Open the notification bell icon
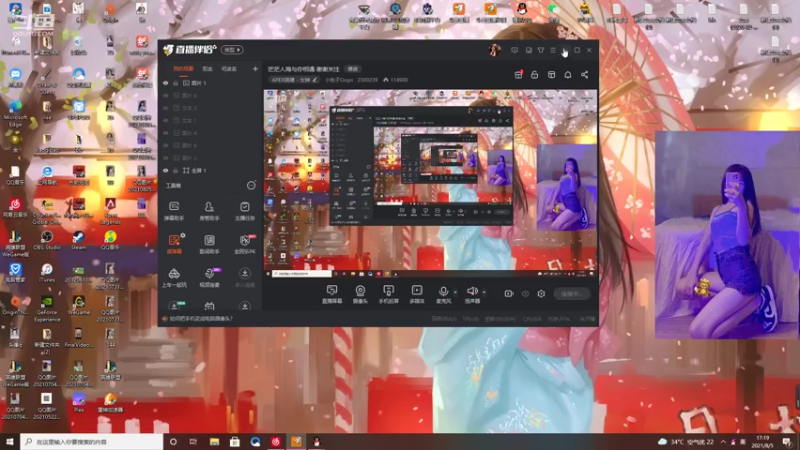The image size is (800, 450). tap(568, 75)
